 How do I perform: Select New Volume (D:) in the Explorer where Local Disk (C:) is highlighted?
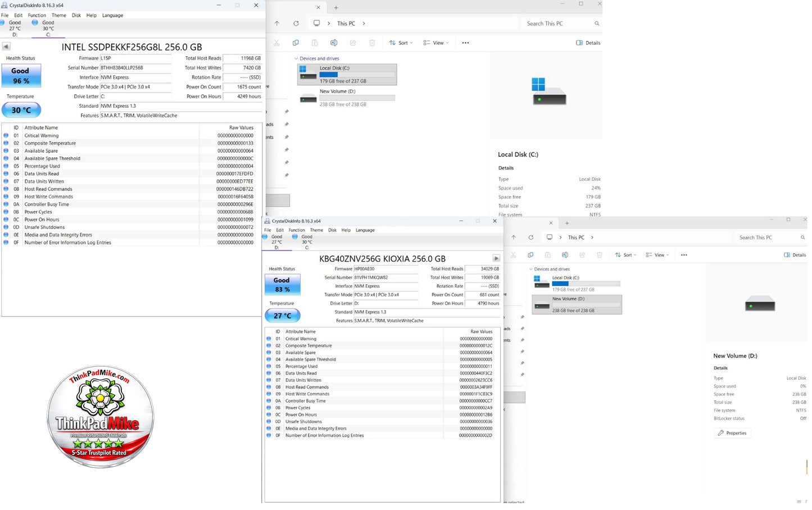click(x=347, y=98)
